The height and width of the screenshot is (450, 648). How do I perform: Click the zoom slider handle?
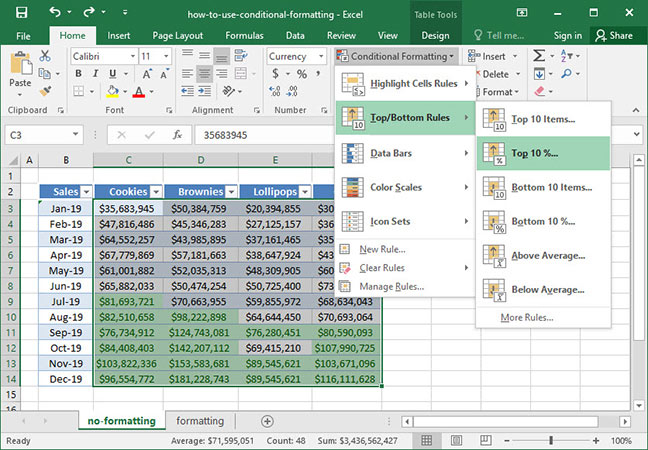click(x=551, y=440)
